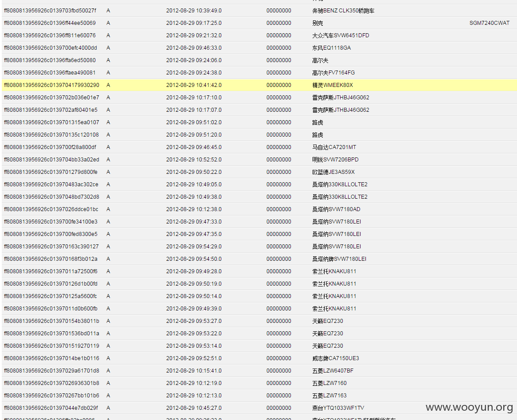Click ID ff8080813956926c01397011a72500f6
Viewport: 517px width, 420px height.
pyautogui.click(x=51, y=271)
